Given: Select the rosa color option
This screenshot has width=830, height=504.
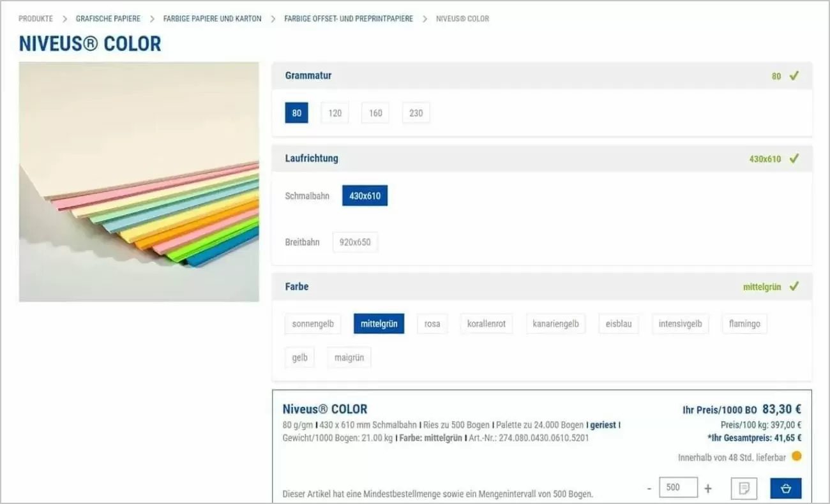Looking at the screenshot, I should click(432, 323).
